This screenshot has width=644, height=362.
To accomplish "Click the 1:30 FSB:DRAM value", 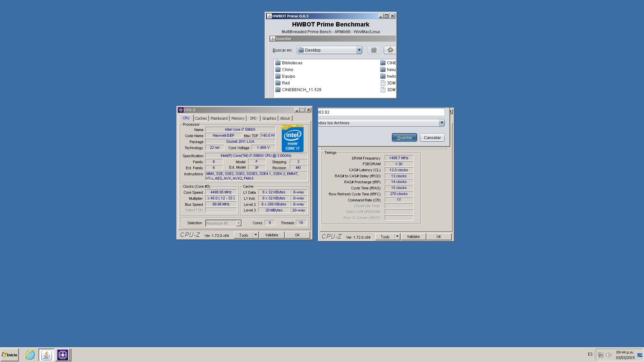I will (x=399, y=164).
